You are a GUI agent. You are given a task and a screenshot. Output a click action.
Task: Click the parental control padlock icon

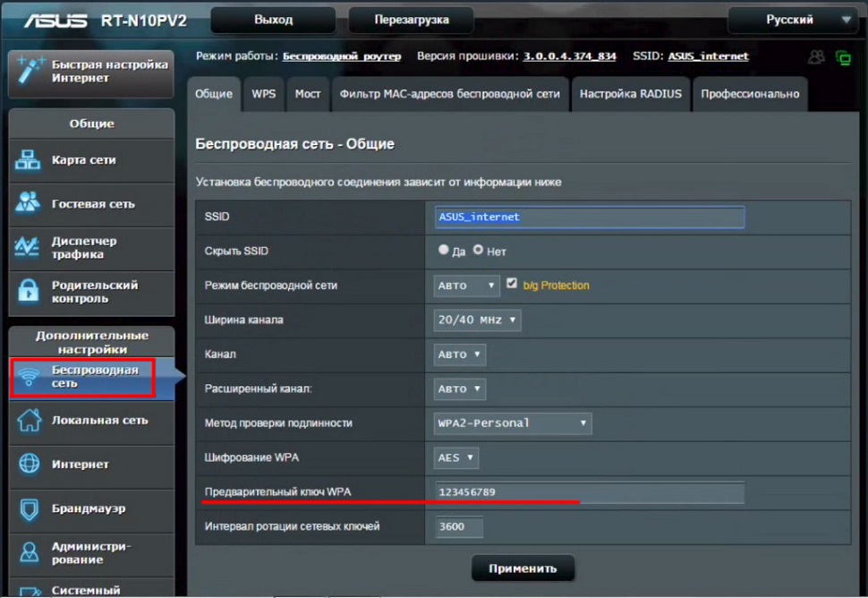[x=30, y=292]
